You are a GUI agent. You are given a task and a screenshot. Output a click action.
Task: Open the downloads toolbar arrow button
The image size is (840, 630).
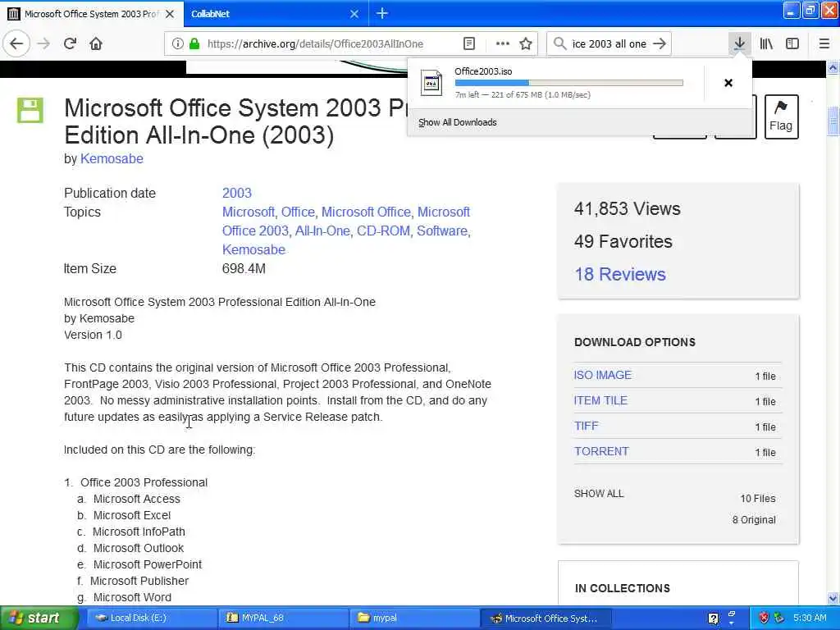coord(739,43)
